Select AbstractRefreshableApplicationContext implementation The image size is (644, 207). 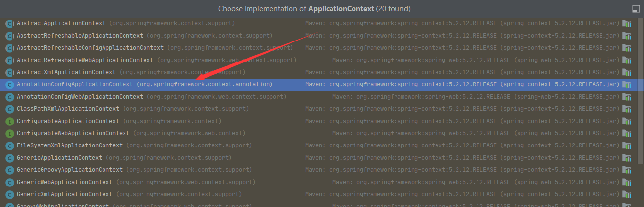pyautogui.click(x=80, y=36)
